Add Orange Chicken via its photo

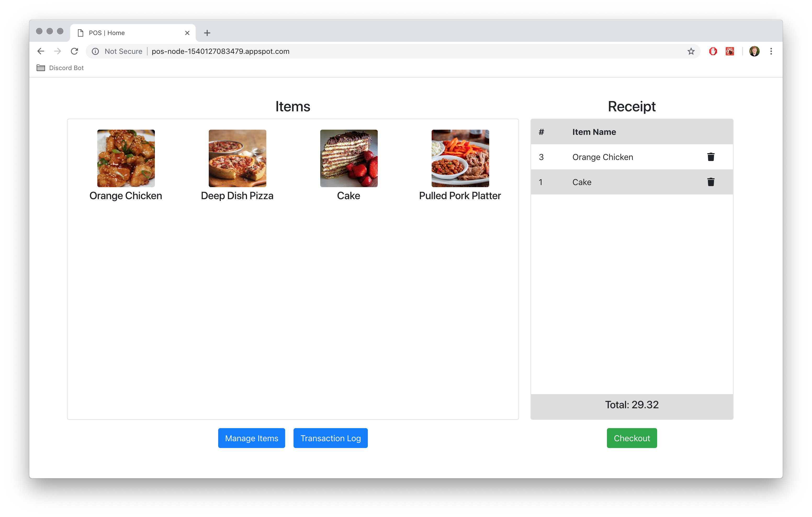(x=126, y=158)
